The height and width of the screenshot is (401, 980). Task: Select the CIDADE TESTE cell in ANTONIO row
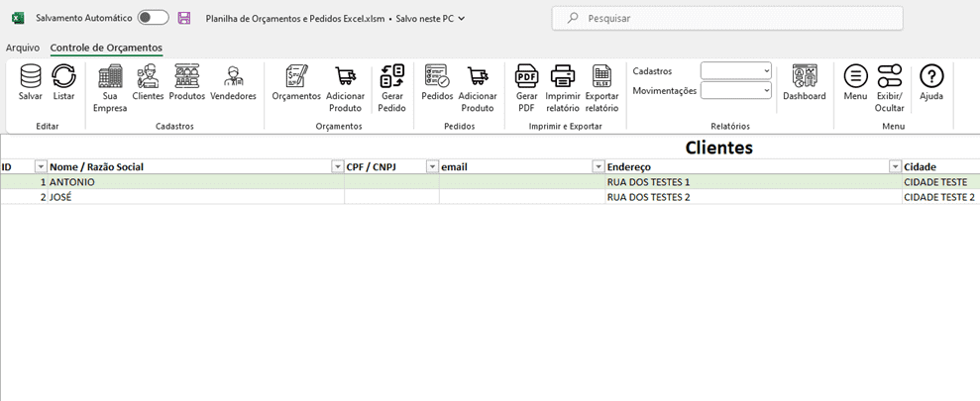(940, 182)
